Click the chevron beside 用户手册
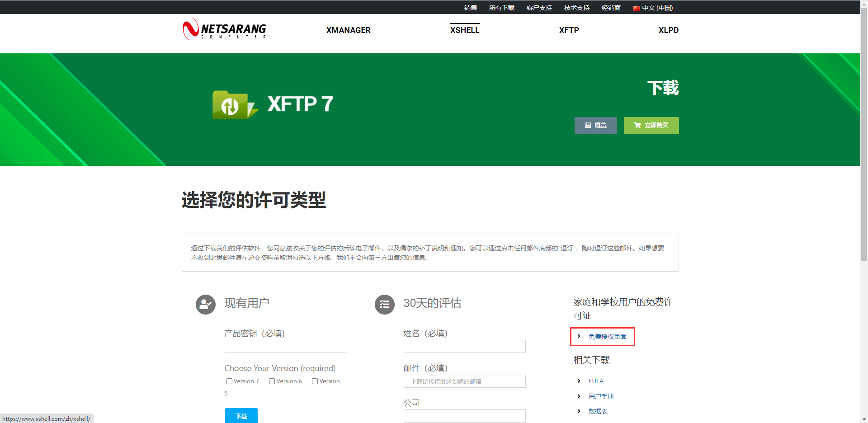The height and width of the screenshot is (423, 868). pos(579,396)
